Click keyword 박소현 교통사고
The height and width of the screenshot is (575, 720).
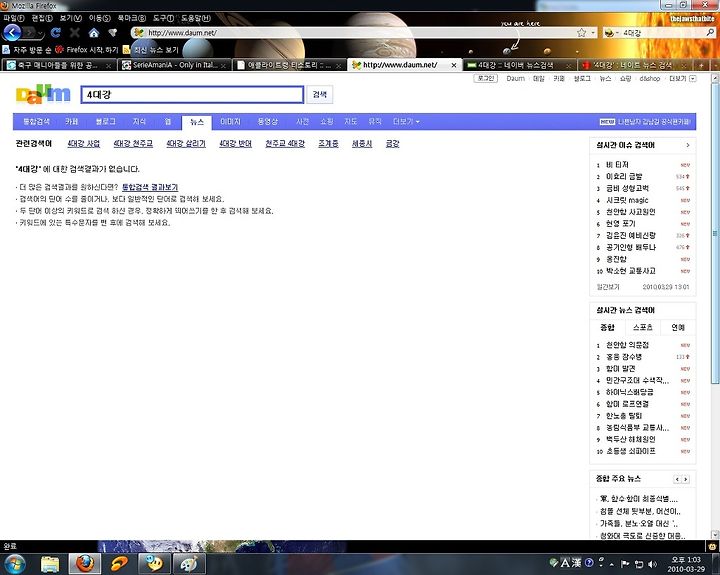(x=630, y=271)
